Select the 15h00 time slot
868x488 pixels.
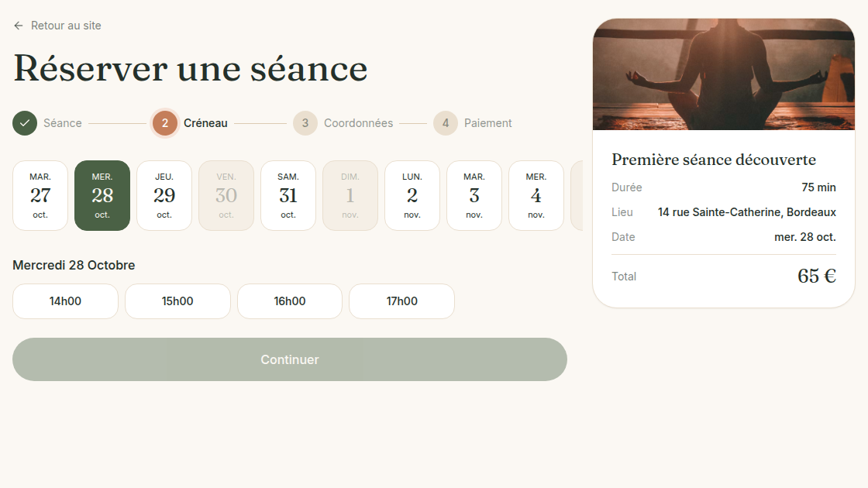(x=177, y=301)
